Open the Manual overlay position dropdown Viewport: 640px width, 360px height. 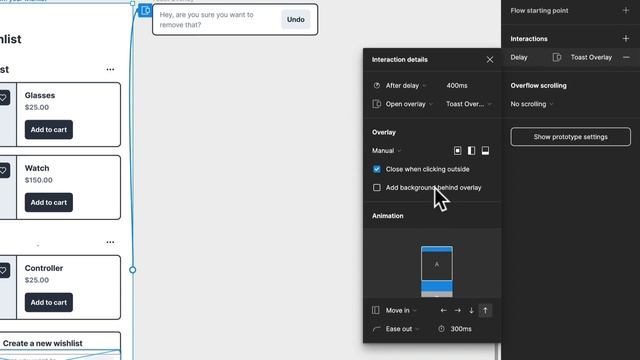point(387,151)
